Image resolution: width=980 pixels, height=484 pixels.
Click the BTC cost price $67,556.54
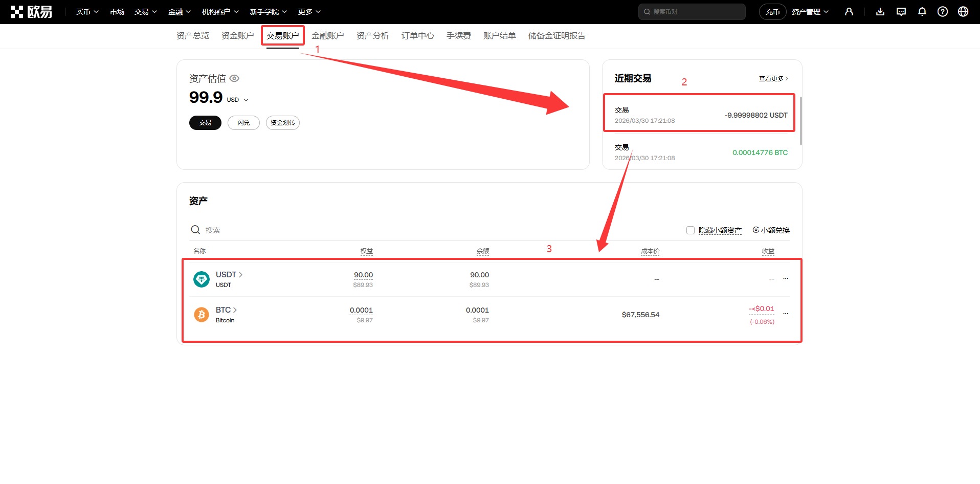click(x=640, y=315)
